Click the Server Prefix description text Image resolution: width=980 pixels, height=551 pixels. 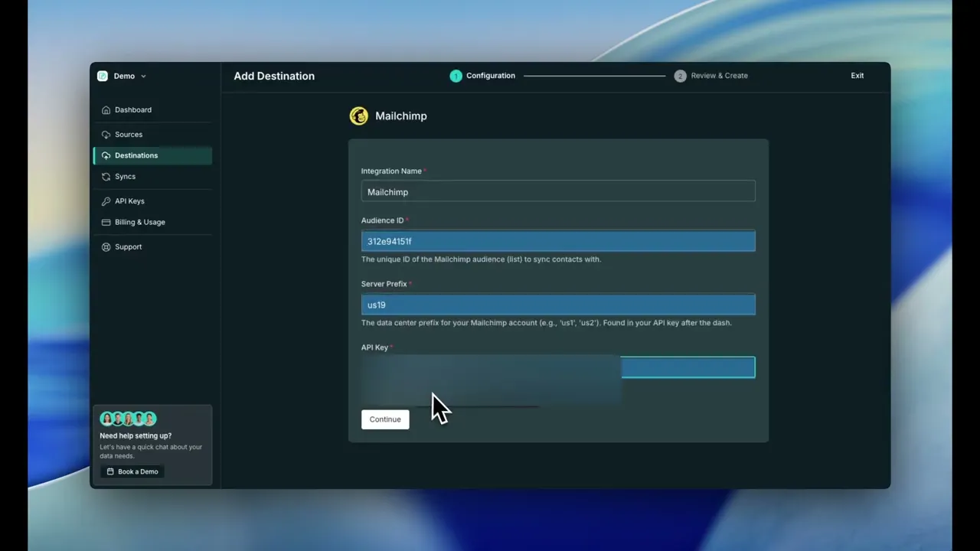[x=547, y=323]
